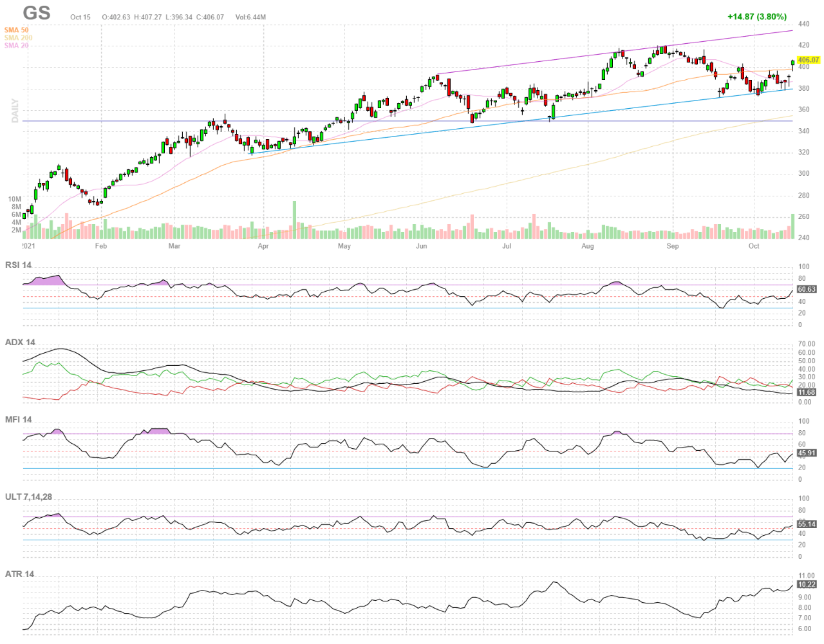
Task: Click the high price H:407.27
Action: [x=148, y=17]
